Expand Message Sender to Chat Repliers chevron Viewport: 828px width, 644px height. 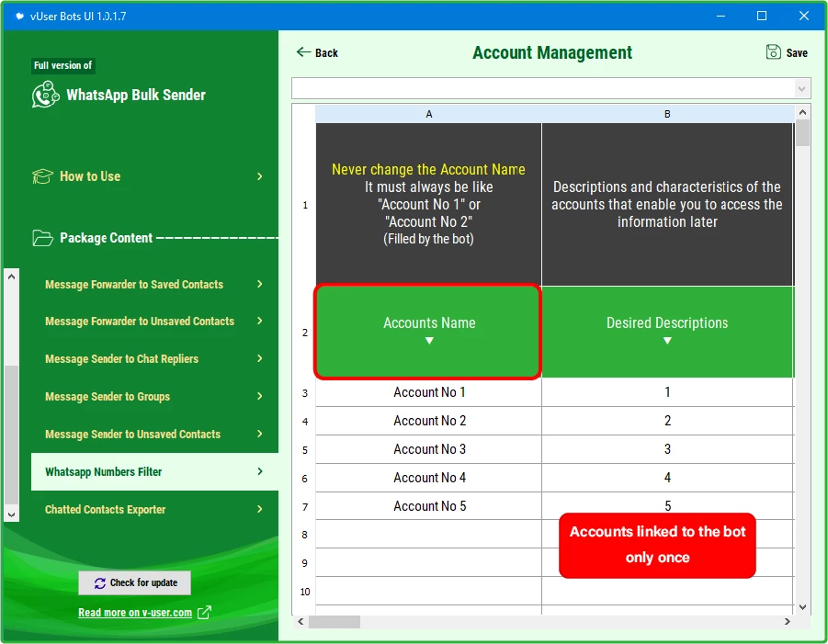tap(259, 358)
